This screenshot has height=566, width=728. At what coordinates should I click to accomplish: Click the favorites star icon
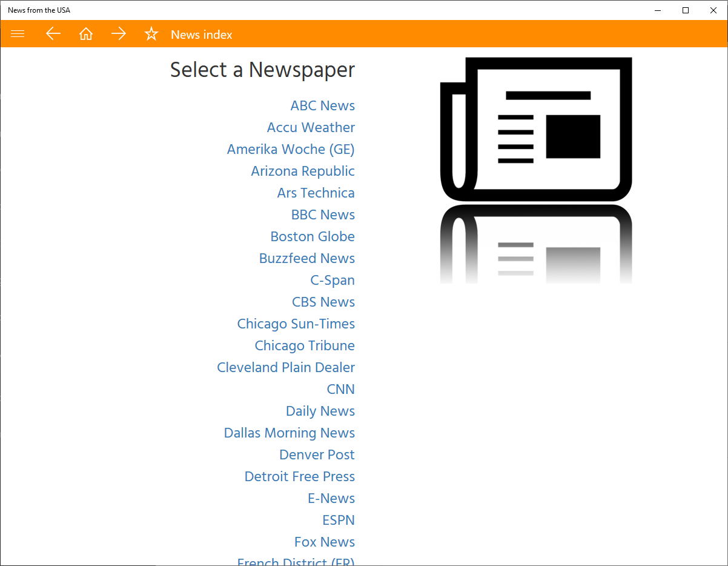pyautogui.click(x=151, y=34)
